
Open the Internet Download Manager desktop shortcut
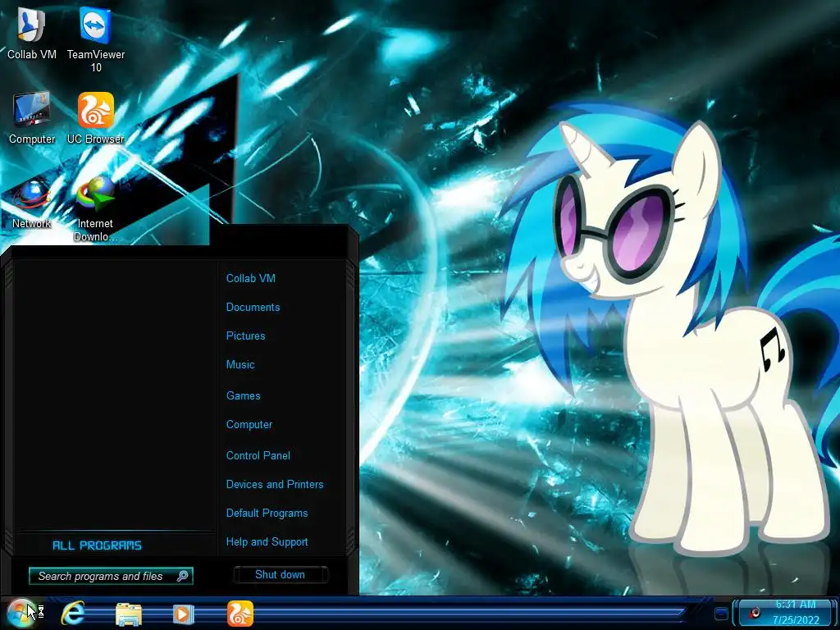[95, 210]
